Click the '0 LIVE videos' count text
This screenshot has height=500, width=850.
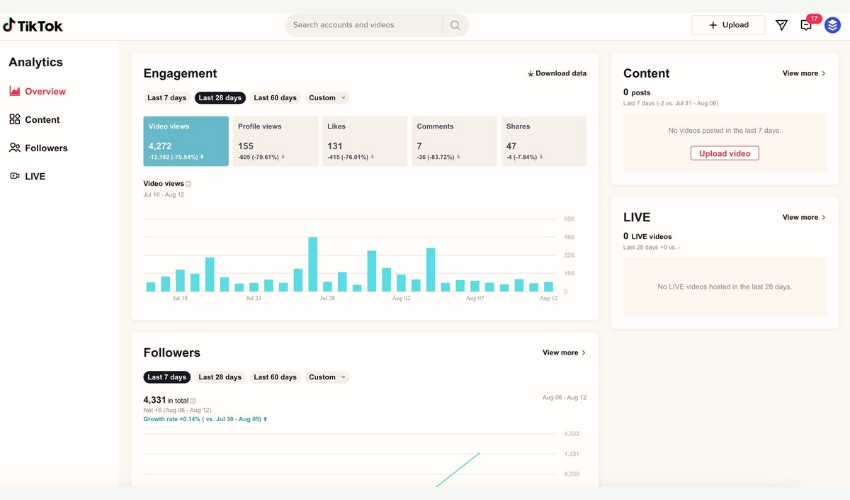[x=647, y=236]
